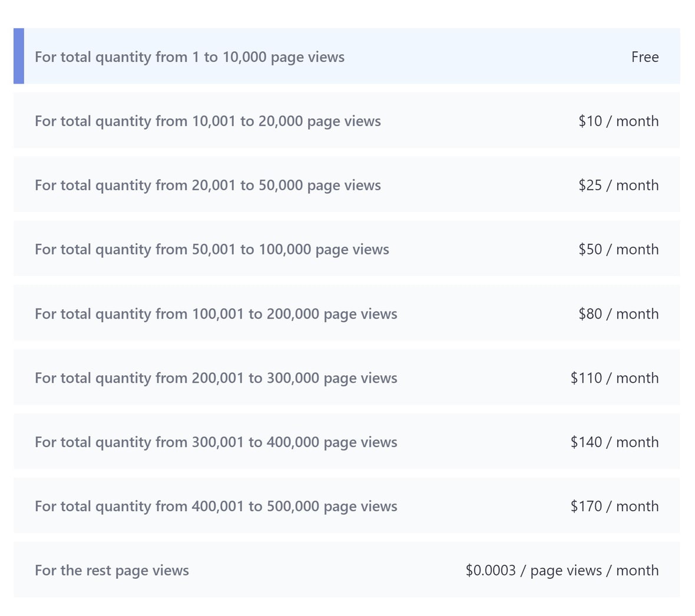Select the 50,001 to 100,000 tier row

[347, 249]
